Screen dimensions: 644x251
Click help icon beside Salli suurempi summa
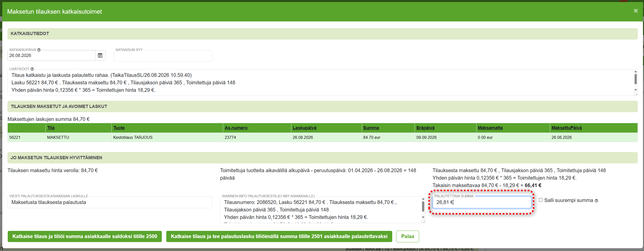click(x=596, y=201)
